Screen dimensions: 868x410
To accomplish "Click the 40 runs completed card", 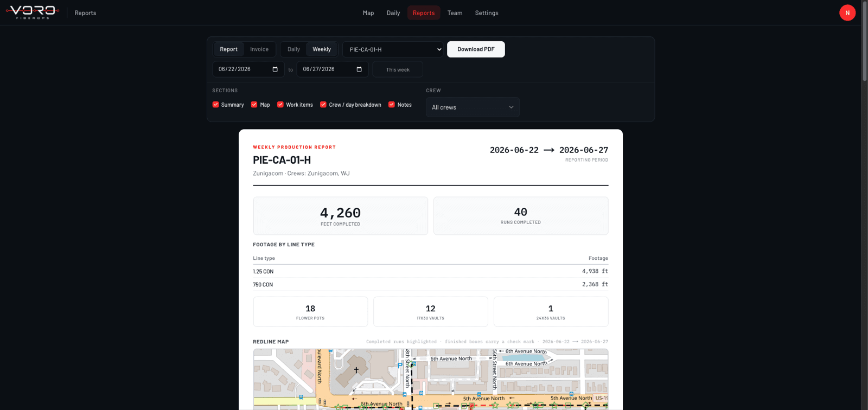I will point(521,216).
